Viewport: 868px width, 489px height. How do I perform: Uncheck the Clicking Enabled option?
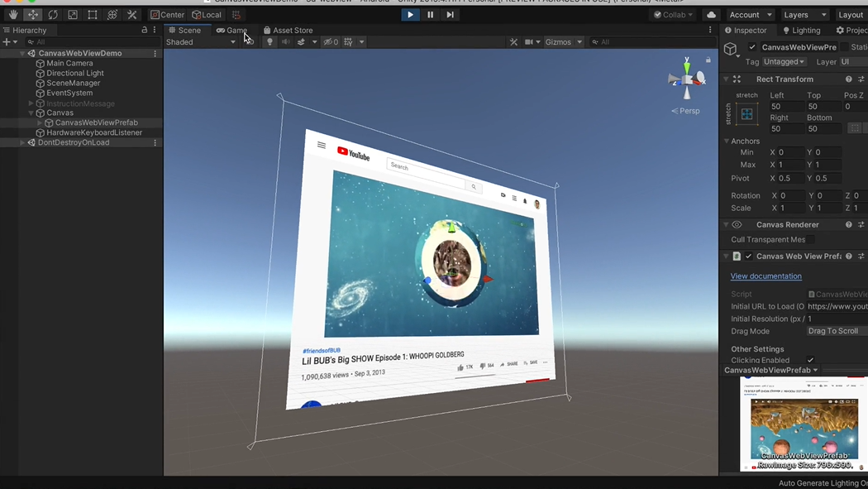click(810, 360)
